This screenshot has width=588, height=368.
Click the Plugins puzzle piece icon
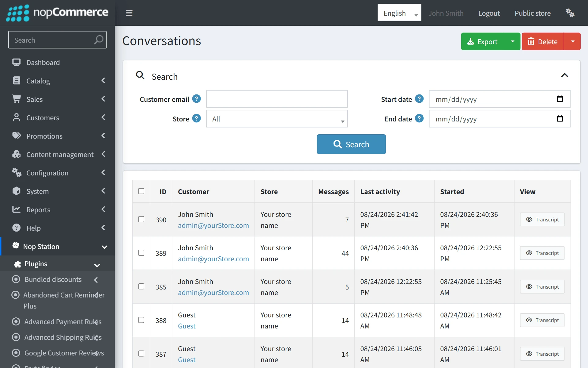click(x=17, y=264)
